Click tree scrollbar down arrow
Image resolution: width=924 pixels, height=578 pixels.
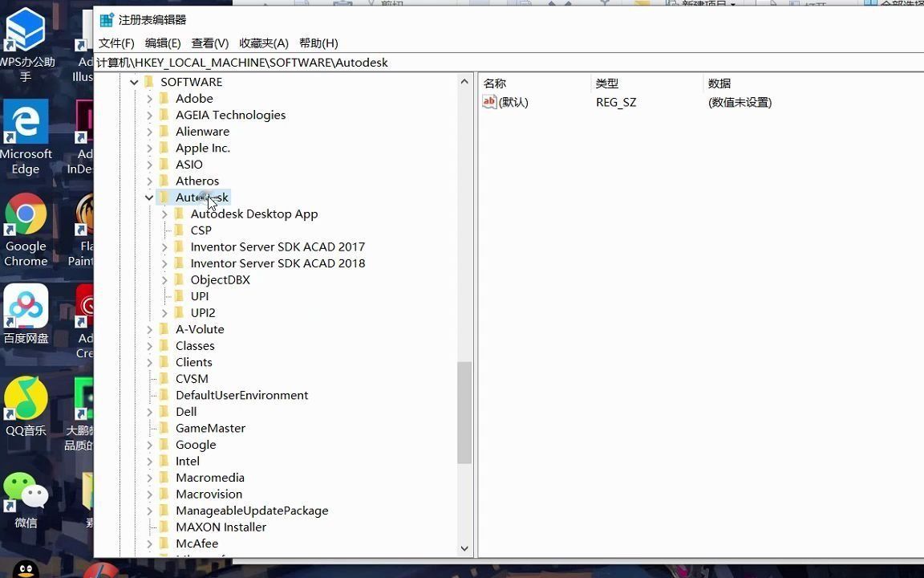point(464,548)
